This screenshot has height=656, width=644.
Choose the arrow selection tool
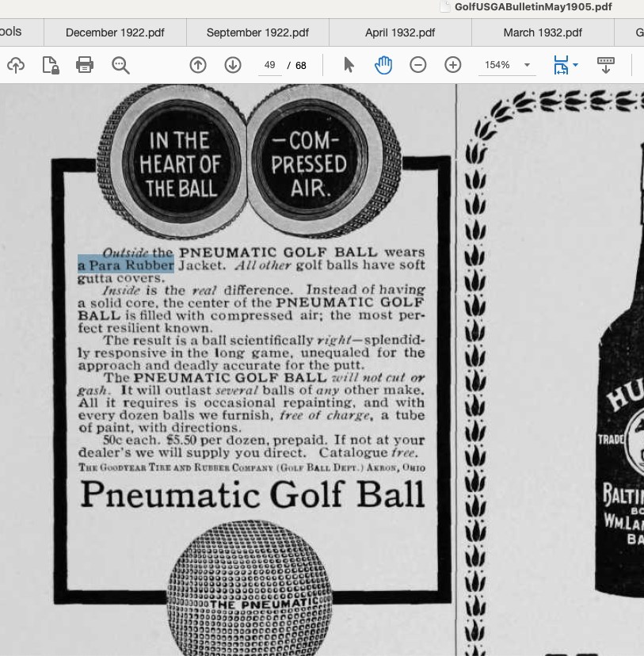(349, 65)
